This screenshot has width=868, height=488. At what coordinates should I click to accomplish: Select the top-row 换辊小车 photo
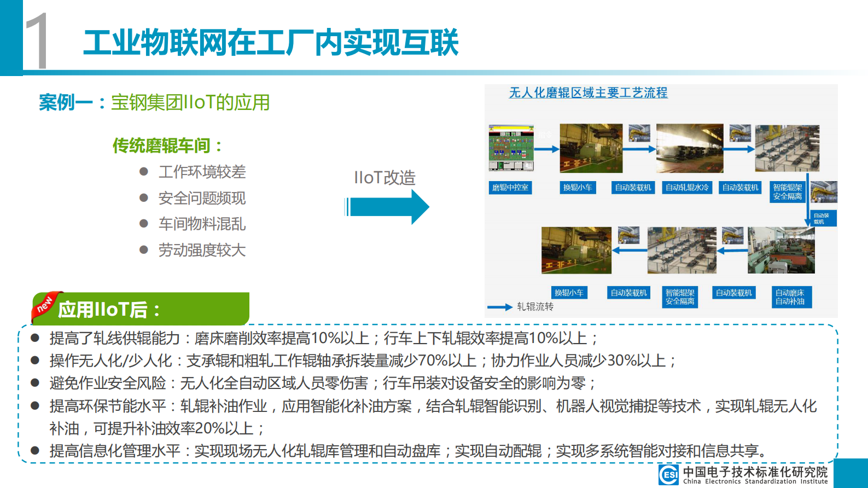[591, 148]
